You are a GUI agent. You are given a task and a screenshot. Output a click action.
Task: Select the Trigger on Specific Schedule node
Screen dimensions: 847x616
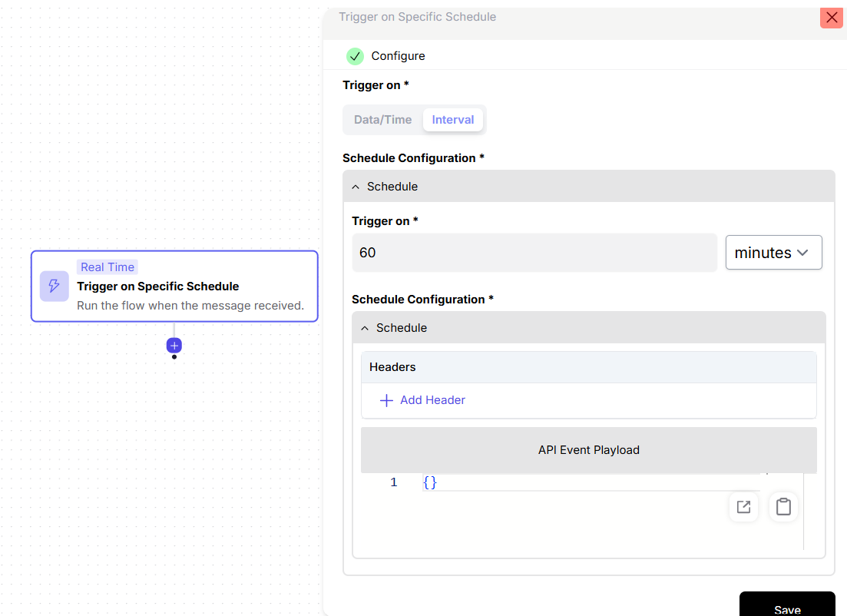point(174,286)
